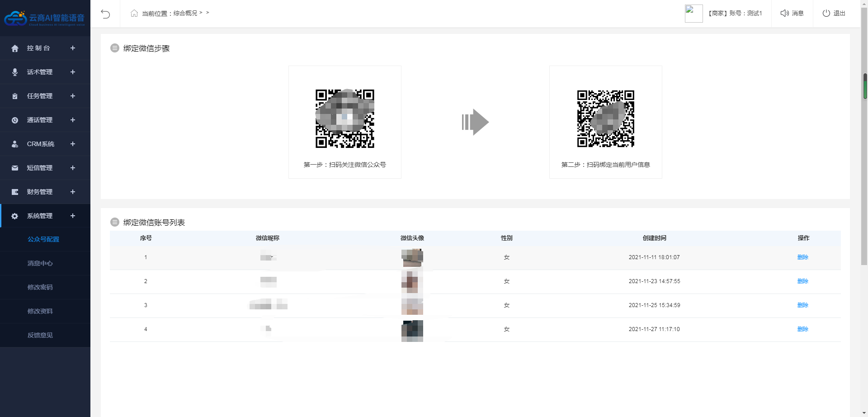Click the 话术管理 microphone icon
Screen dimensions: 868x417
coord(15,72)
